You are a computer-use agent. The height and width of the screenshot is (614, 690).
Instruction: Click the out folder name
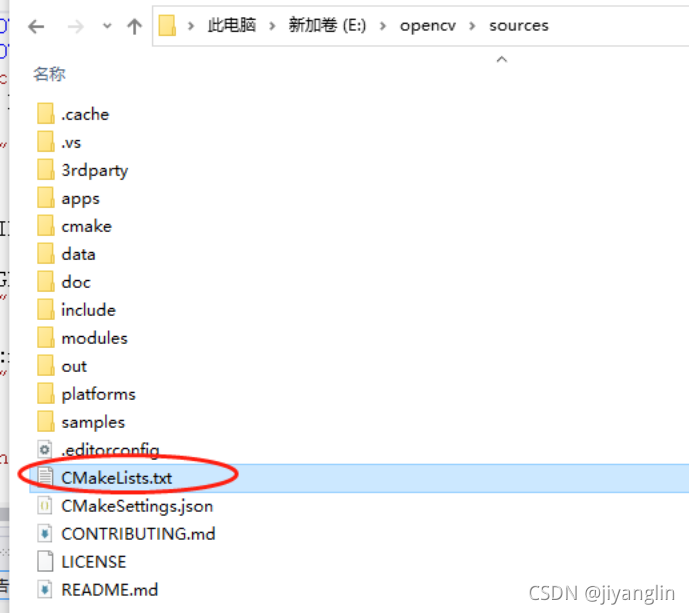coord(74,367)
